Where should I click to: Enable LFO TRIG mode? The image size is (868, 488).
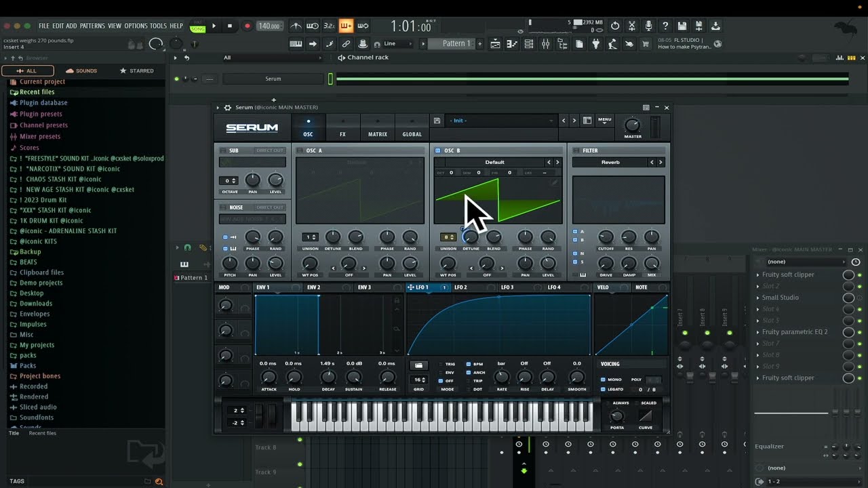[441, 364]
